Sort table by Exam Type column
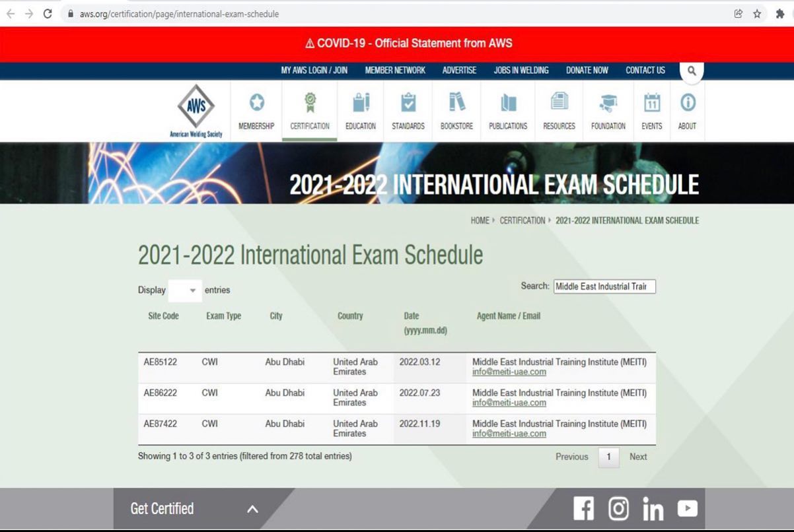Image resolution: width=794 pixels, height=532 pixels. 223,316
